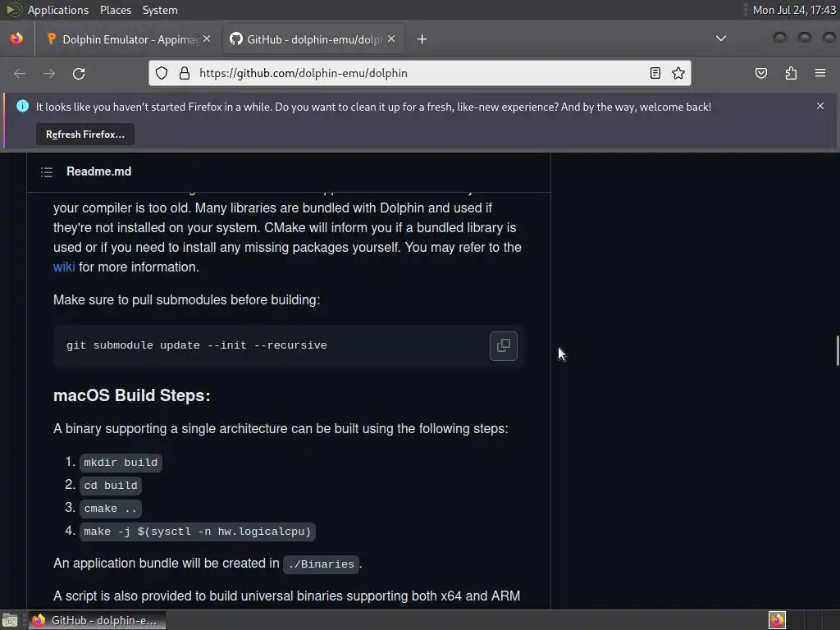Switch to Dolphin Emulator - Appimage tab
The height and width of the screenshot is (630, 840).
(x=129, y=39)
